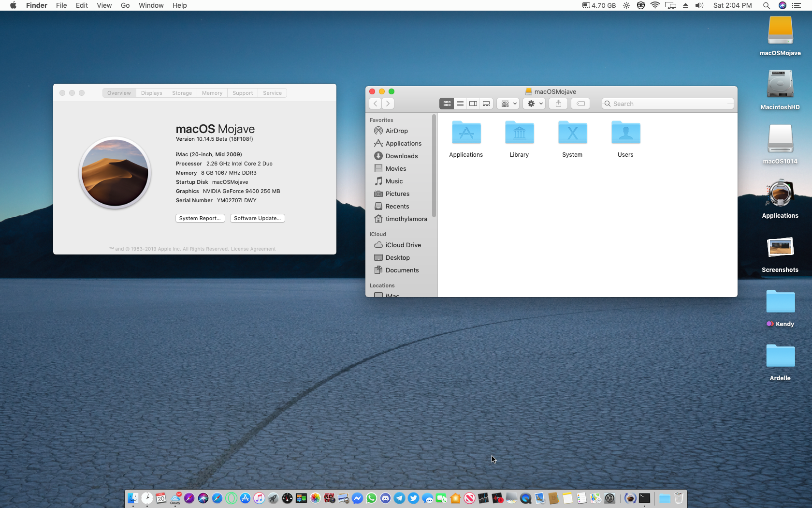Image resolution: width=812 pixels, height=508 pixels.
Task: Switch to the Support tab in About This Mac
Action: pyautogui.click(x=243, y=93)
